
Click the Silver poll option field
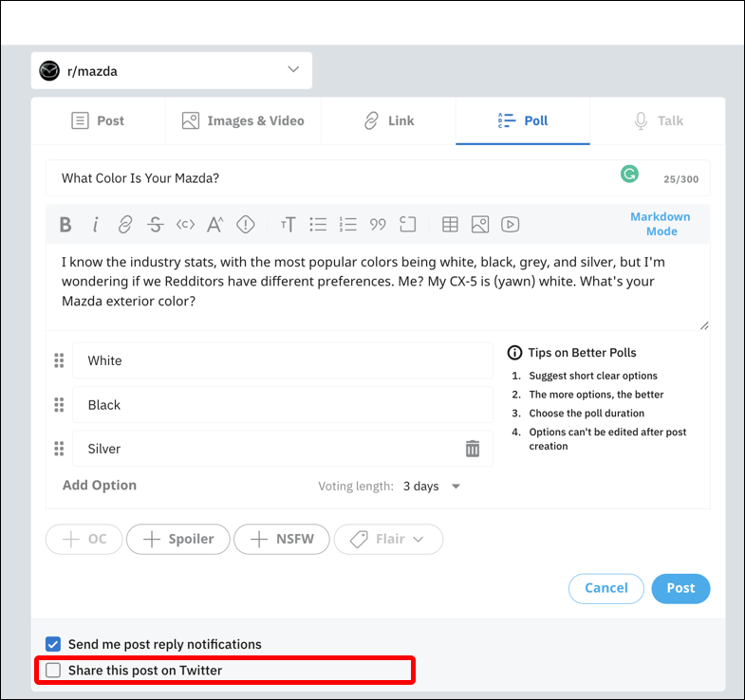point(282,449)
